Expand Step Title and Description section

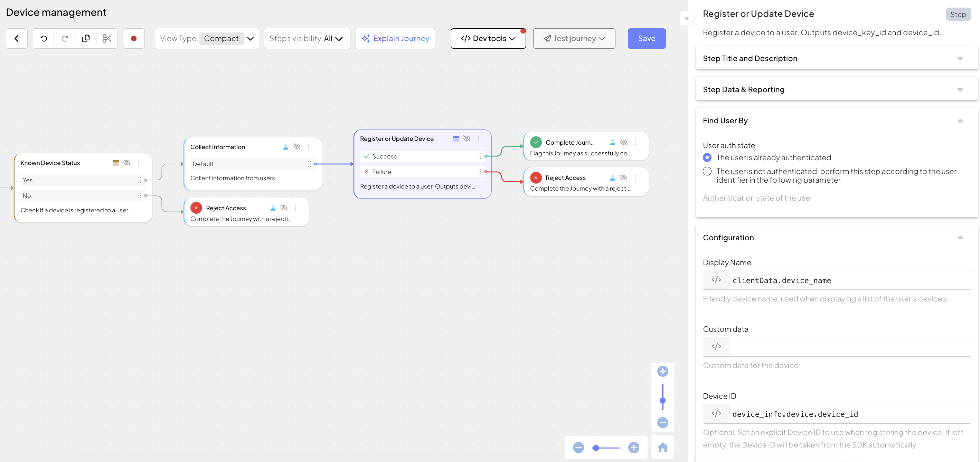836,58
